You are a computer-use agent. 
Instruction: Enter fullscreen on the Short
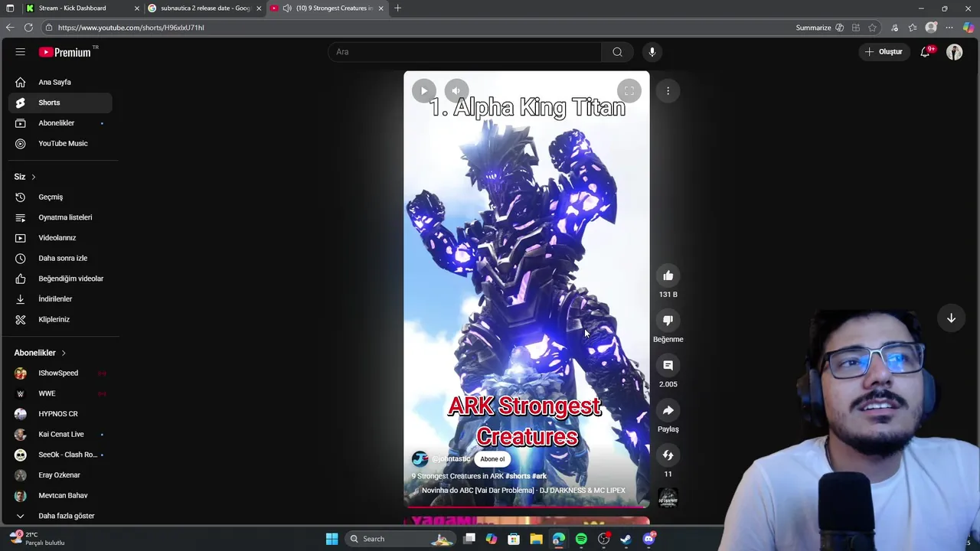click(x=629, y=91)
